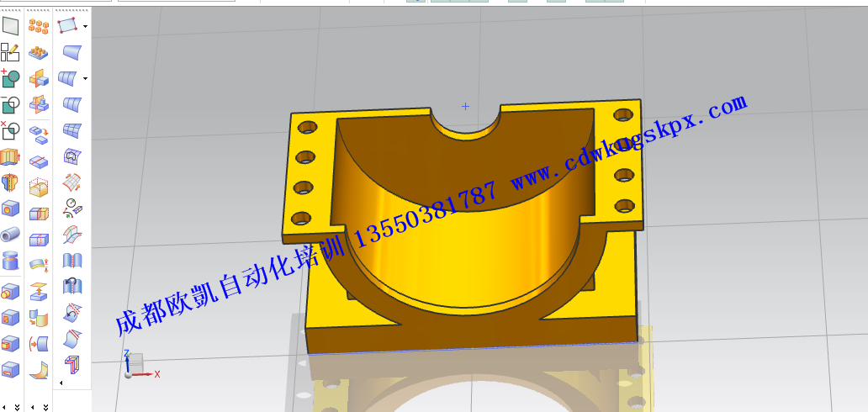Click the red arc with arrow face icon

coord(39,343)
